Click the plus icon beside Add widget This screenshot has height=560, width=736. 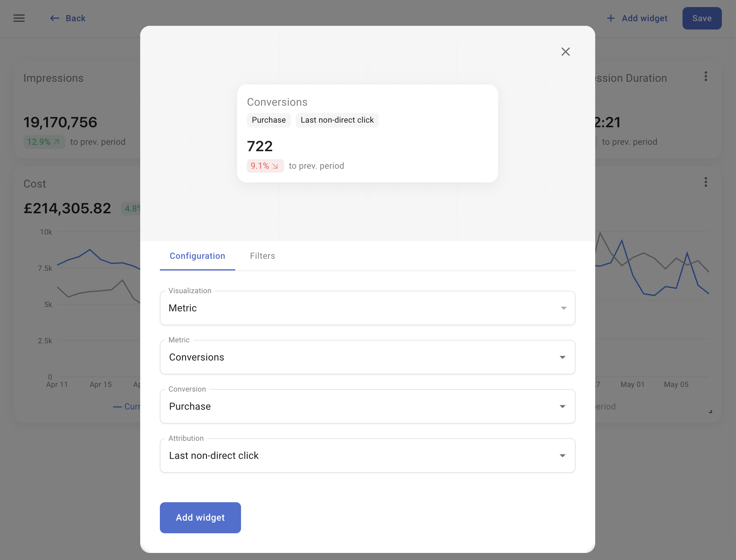point(611,18)
